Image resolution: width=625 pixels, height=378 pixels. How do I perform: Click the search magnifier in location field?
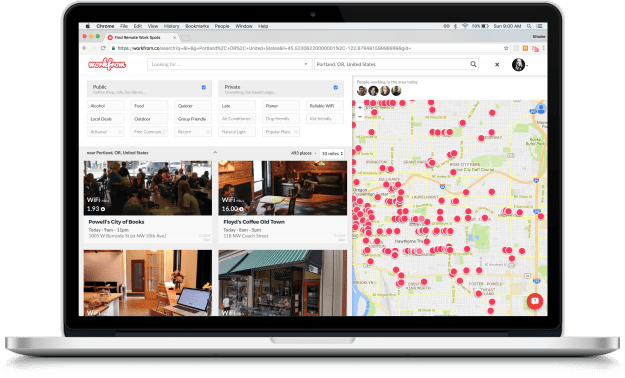(473, 64)
